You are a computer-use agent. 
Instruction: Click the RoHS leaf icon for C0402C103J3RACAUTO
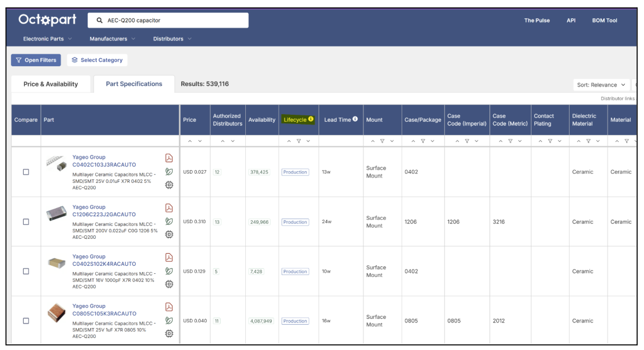point(169,171)
